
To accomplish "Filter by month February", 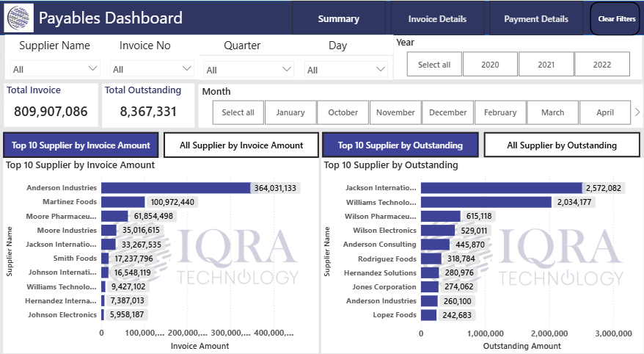I will (500, 112).
